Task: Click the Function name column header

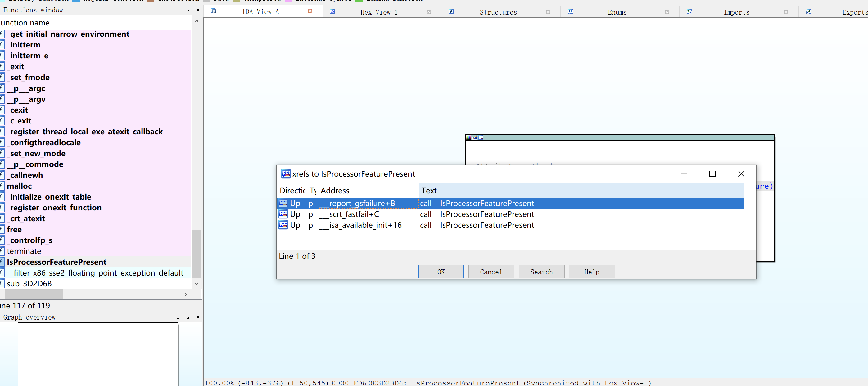Action: (x=96, y=23)
